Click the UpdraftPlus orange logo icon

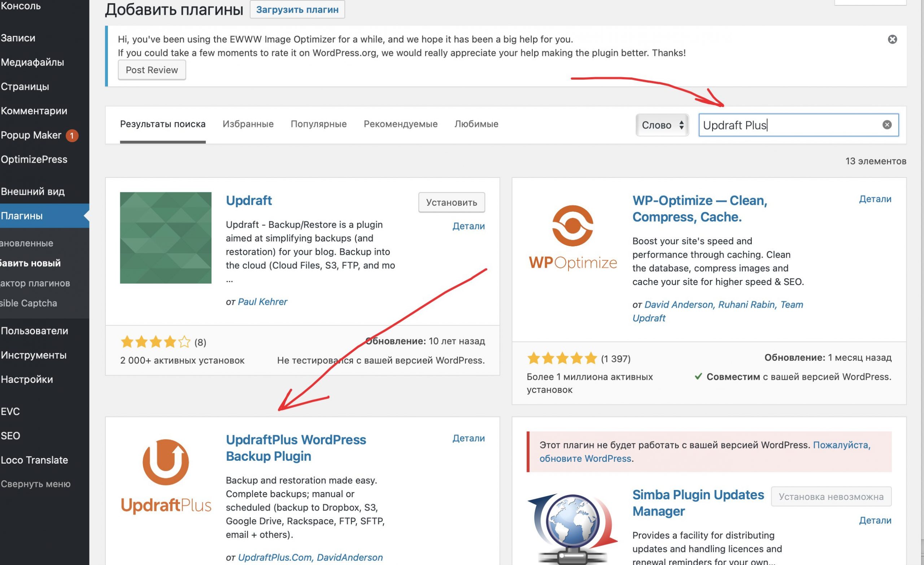(x=165, y=476)
